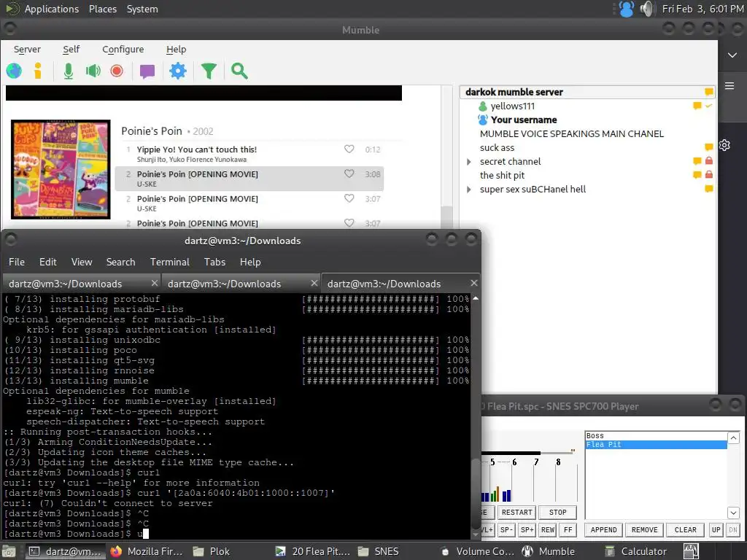Click the green filter funnel icon
This screenshot has height=560, width=747.
[x=209, y=71]
